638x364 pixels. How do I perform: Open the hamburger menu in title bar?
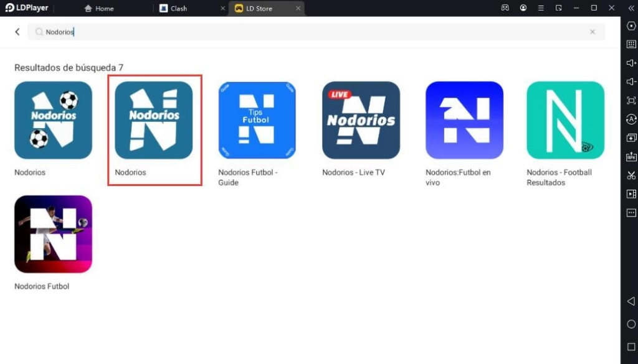pos(541,8)
